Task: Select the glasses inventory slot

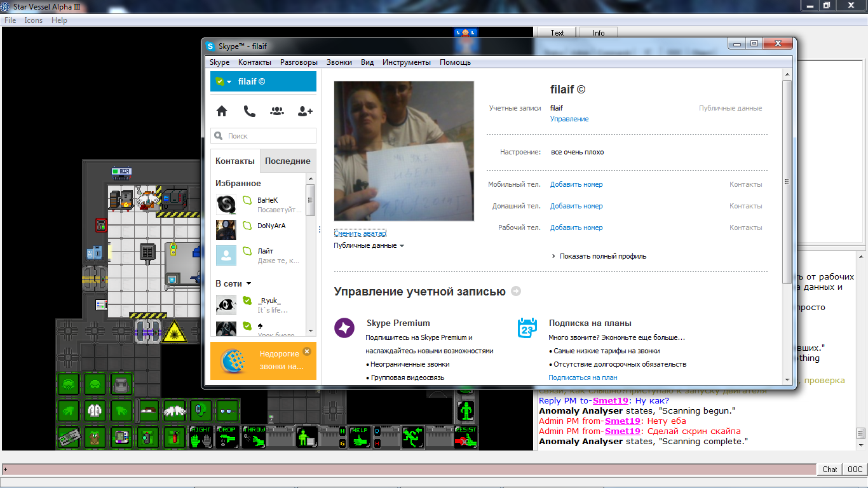Action: coord(228,410)
